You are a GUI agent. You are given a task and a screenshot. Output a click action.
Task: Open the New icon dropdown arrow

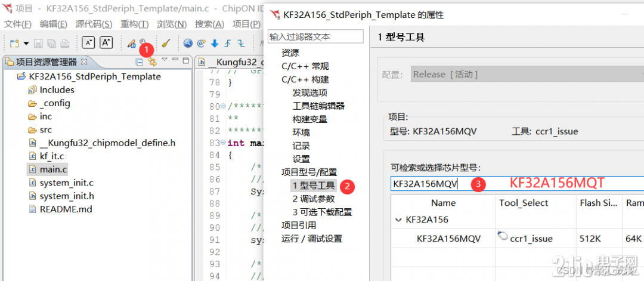(26, 43)
